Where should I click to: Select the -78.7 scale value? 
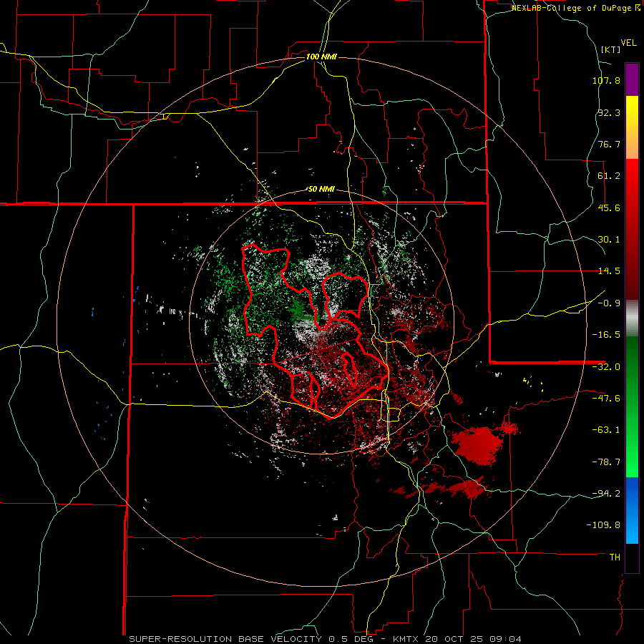click(606, 462)
